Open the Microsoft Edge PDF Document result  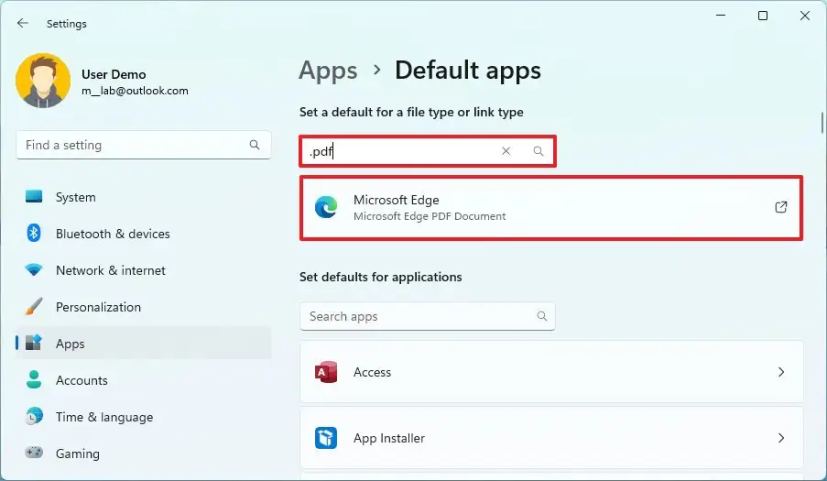[x=551, y=208]
